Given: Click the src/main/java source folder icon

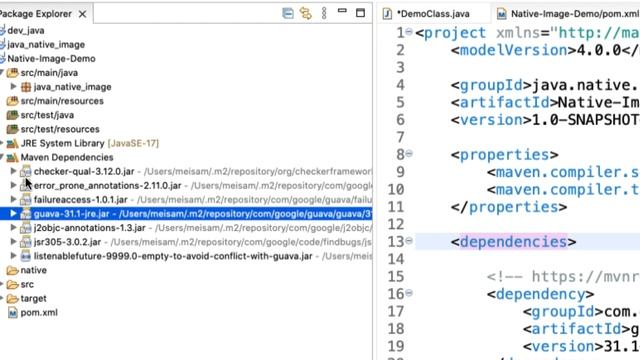Looking at the screenshot, I should 12,73.
